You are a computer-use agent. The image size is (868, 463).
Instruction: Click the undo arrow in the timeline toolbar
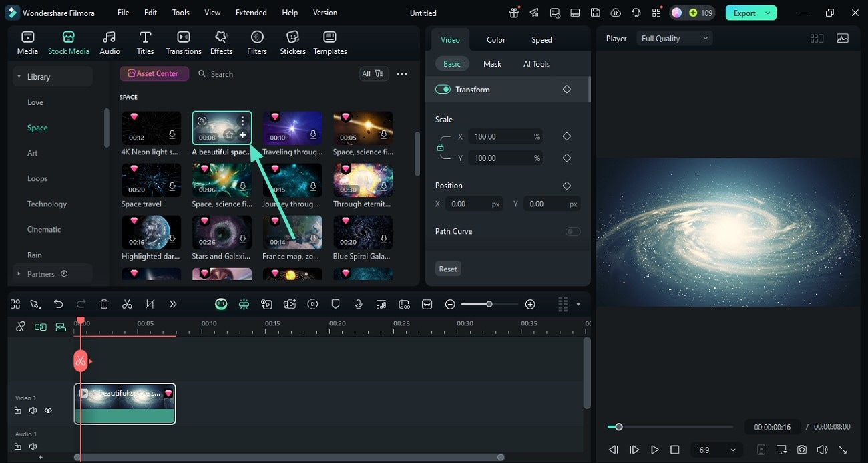coord(59,304)
